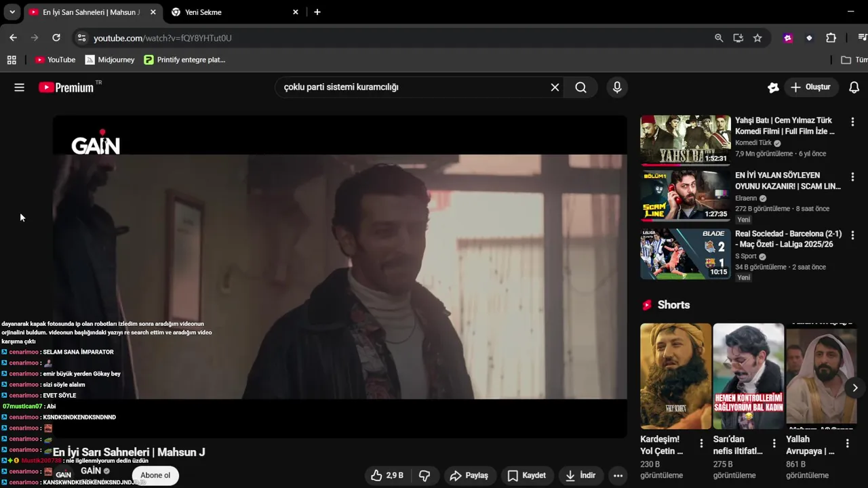Open more actions ellipsis under video
The height and width of the screenshot is (488, 868).
pyautogui.click(x=618, y=476)
